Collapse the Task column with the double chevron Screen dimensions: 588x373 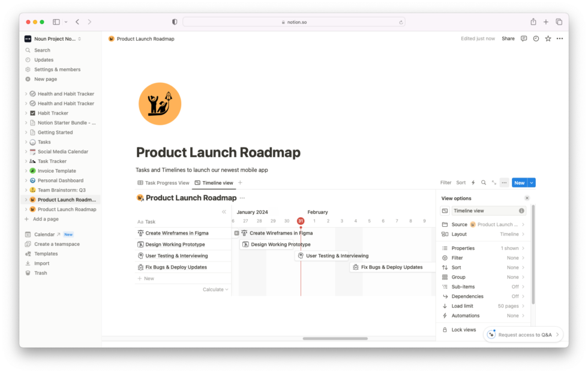pyautogui.click(x=224, y=212)
